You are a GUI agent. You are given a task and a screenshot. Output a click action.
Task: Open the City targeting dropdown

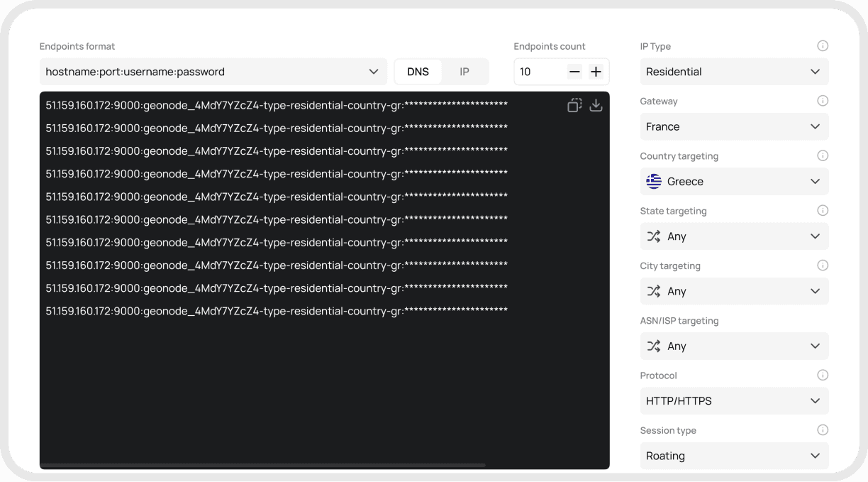(734, 291)
